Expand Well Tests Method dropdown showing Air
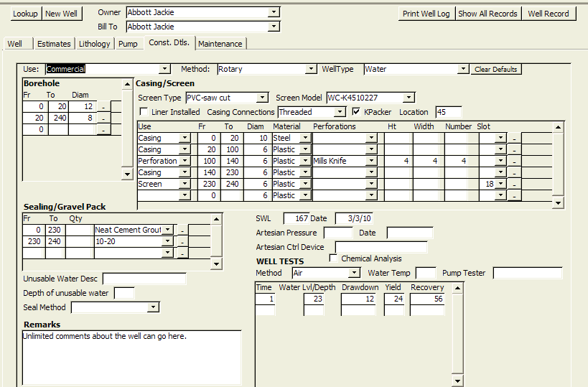The height and width of the screenshot is (387, 588). pyautogui.click(x=354, y=273)
